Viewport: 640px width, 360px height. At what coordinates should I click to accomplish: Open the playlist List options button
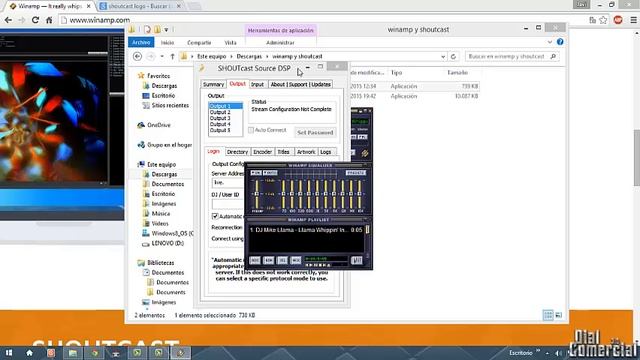click(356, 260)
